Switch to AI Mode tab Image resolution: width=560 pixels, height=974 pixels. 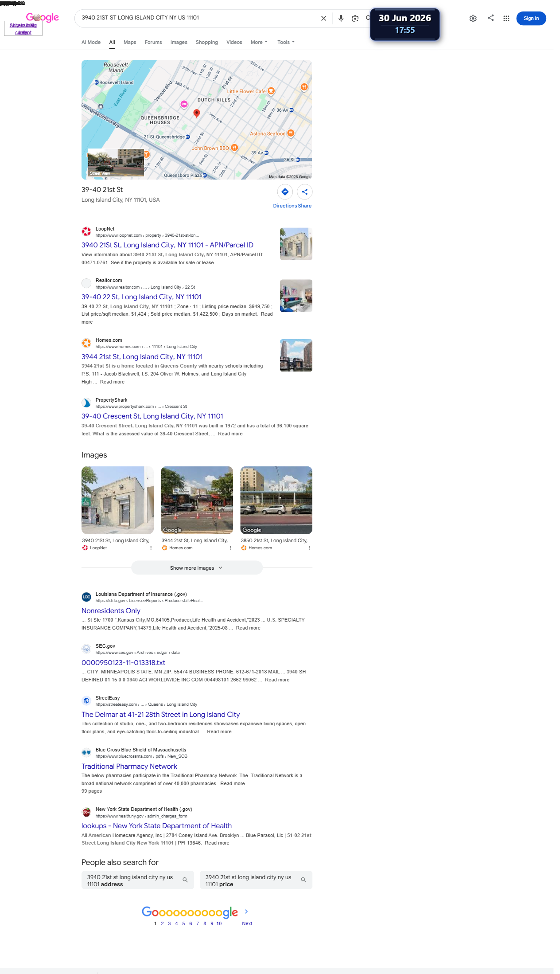click(x=91, y=42)
